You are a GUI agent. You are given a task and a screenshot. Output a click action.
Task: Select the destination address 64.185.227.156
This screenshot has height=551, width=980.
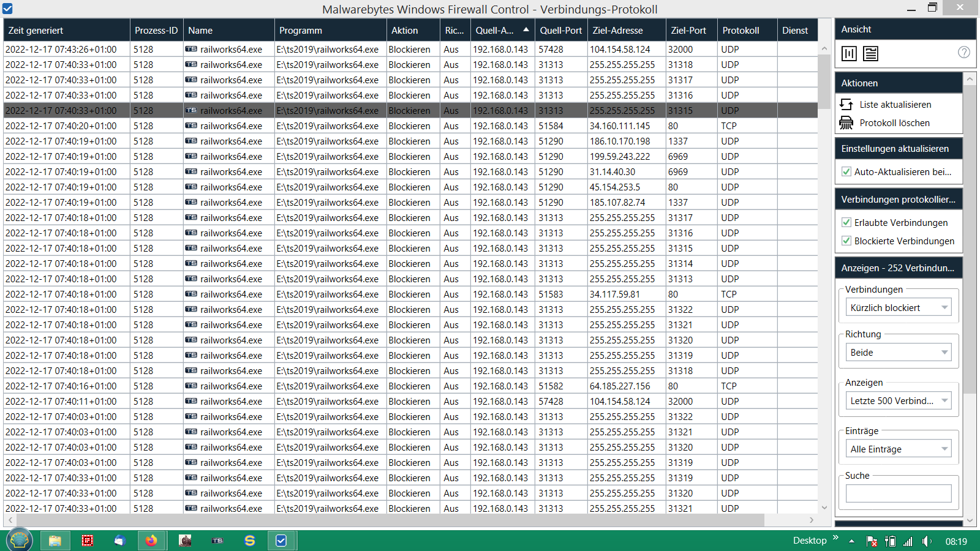click(620, 386)
